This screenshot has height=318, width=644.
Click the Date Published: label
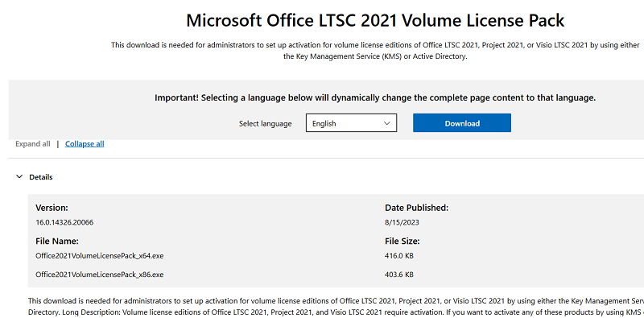point(416,208)
